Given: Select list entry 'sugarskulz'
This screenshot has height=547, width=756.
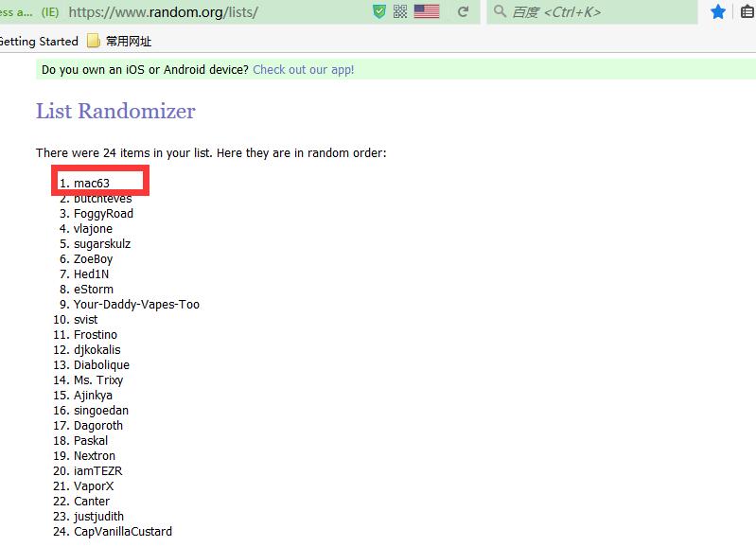Looking at the screenshot, I should tap(102, 244).
